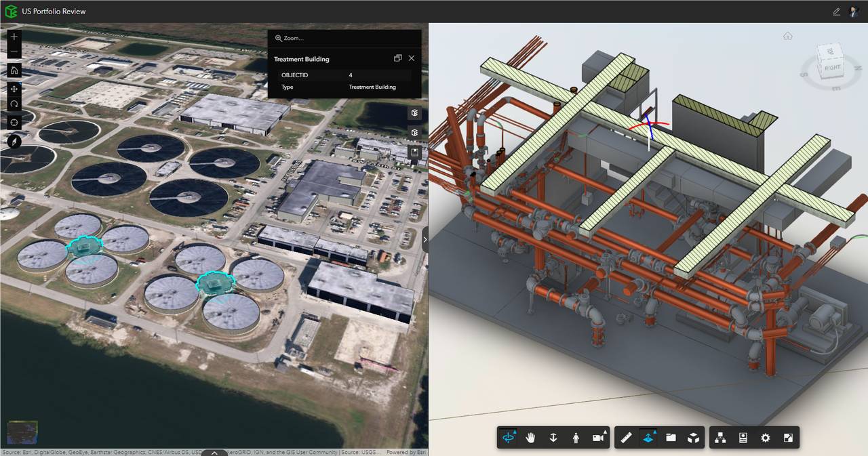Image resolution: width=868 pixels, height=456 pixels.
Task: Expand the bottom attribution panel arrow
Action: [x=214, y=452]
